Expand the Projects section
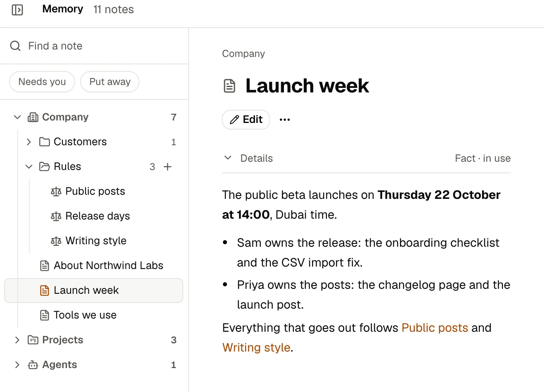The image size is (544, 392). [17, 340]
